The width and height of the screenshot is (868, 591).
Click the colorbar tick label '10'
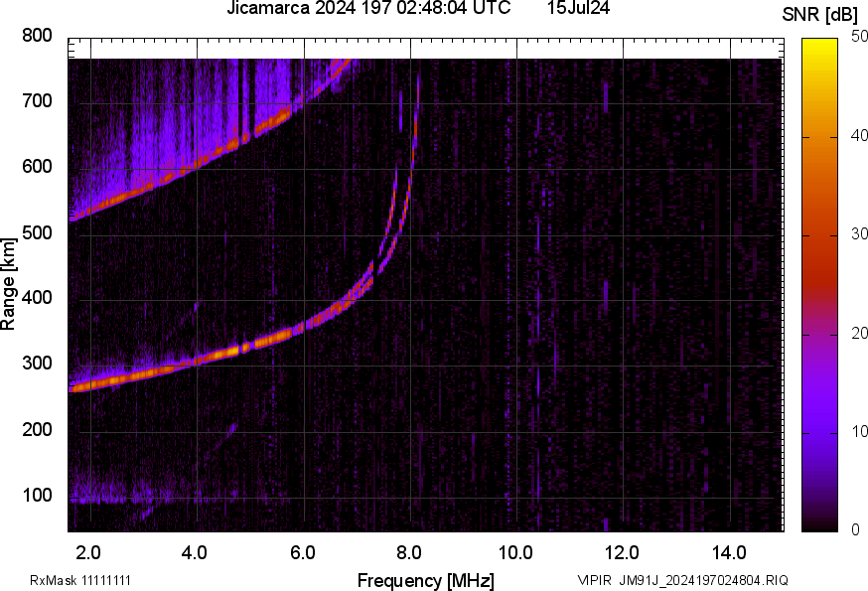860,431
